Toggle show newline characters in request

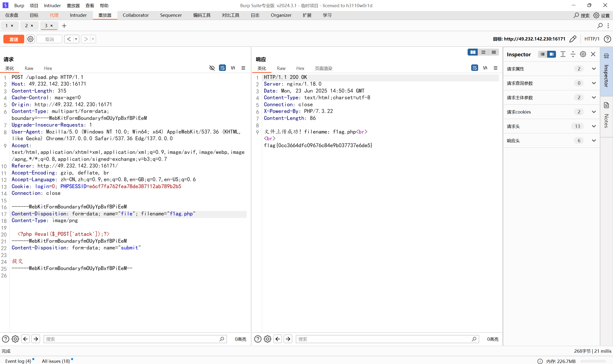pyautogui.click(x=233, y=68)
